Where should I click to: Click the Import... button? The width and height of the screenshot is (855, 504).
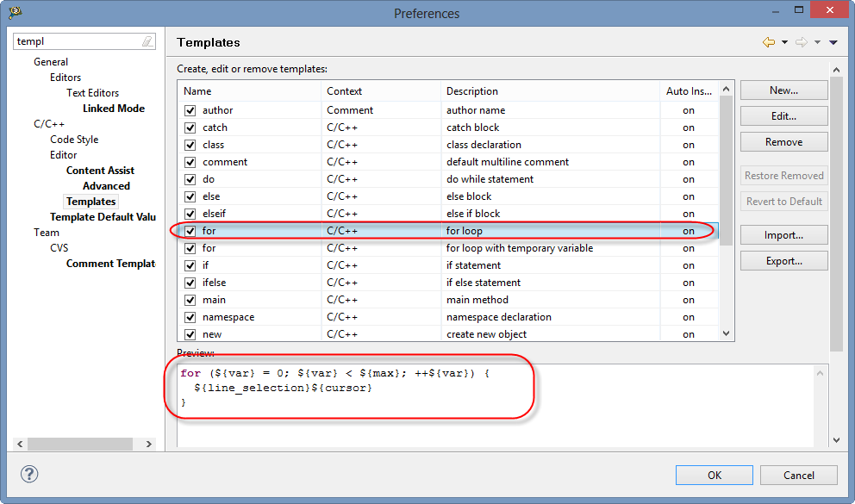(x=783, y=235)
